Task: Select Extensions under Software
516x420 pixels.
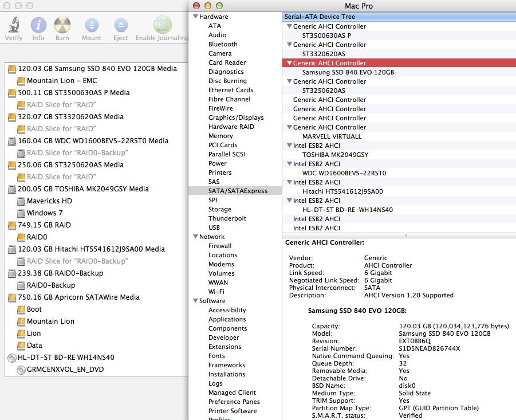Action: (224, 347)
